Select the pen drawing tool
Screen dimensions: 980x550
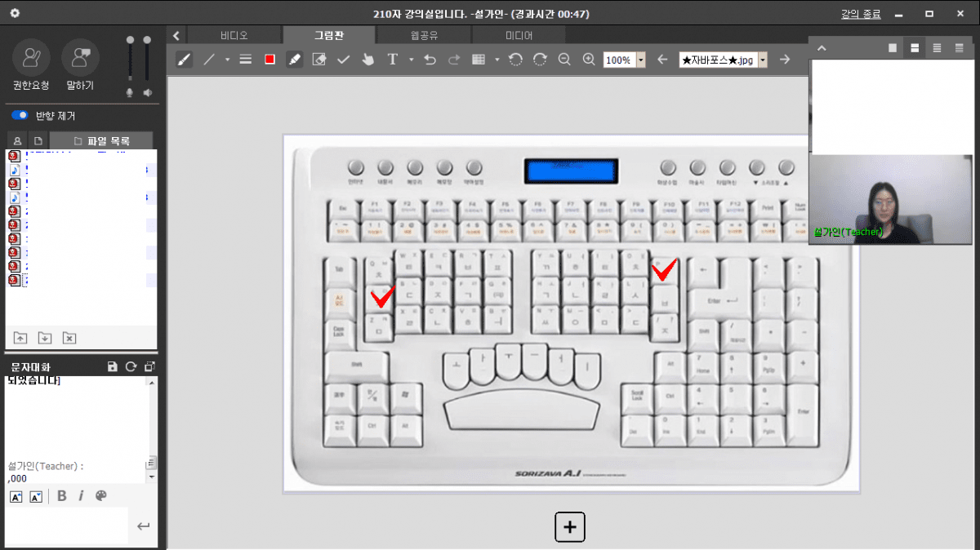tap(185, 60)
